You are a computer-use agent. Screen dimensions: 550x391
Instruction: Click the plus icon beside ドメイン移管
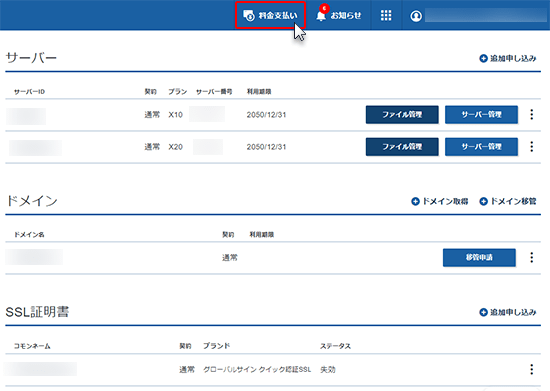point(483,201)
